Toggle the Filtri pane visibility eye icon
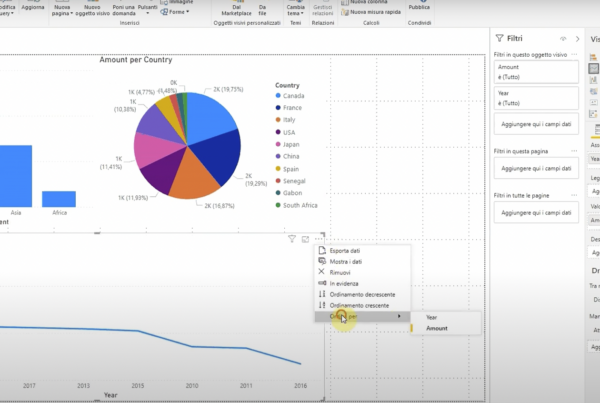This screenshot has height=403, width=600. point(563,39)
